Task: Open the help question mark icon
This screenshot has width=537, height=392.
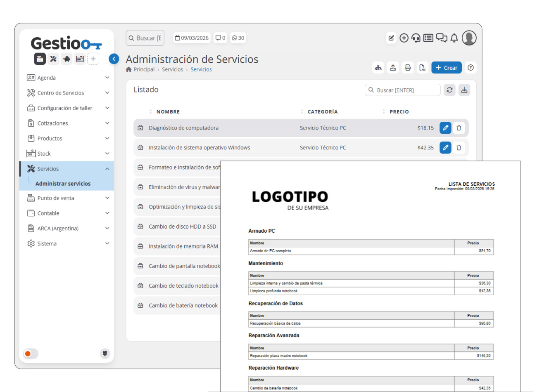Action: pyautogui.click(x=470, y=68)
